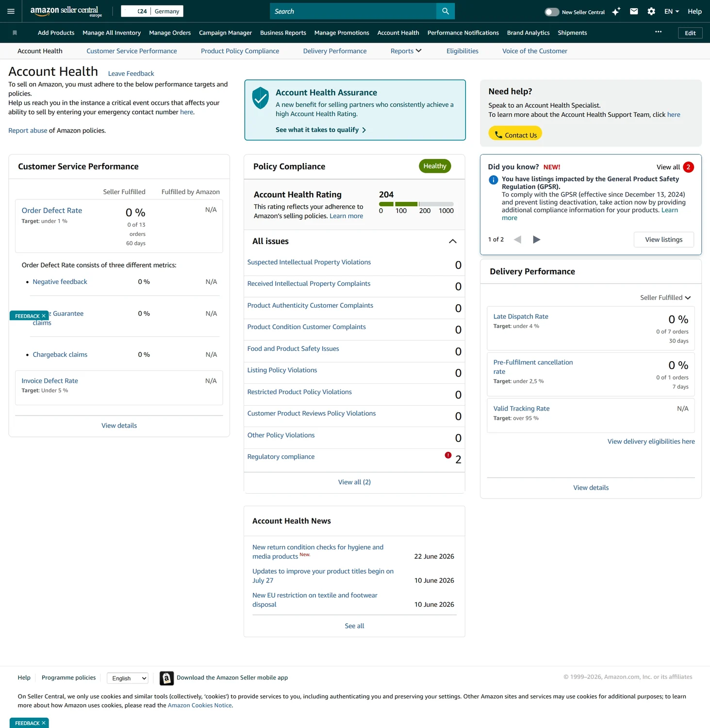Open news about new return condition checks

pyautogui.click(x=318, y=552)
